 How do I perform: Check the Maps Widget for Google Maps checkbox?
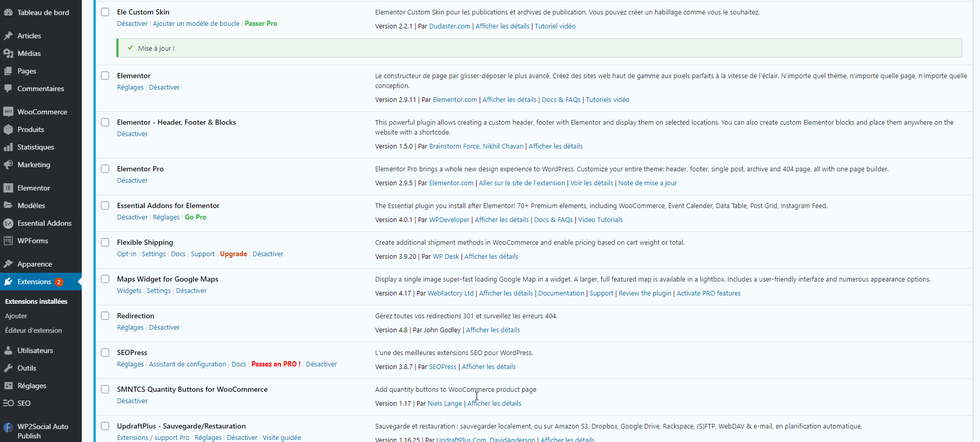pos(105,279)
